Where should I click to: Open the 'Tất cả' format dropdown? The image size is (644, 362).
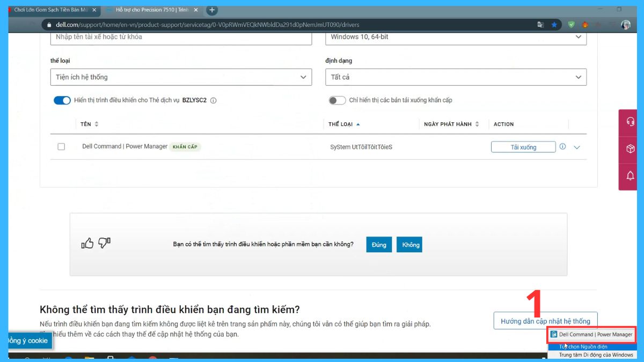pyautogui.click(x=456, y=77)
